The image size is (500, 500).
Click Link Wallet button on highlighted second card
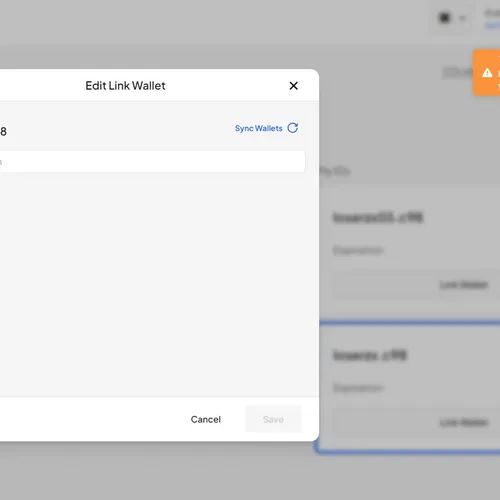click(x=464, y=423)
